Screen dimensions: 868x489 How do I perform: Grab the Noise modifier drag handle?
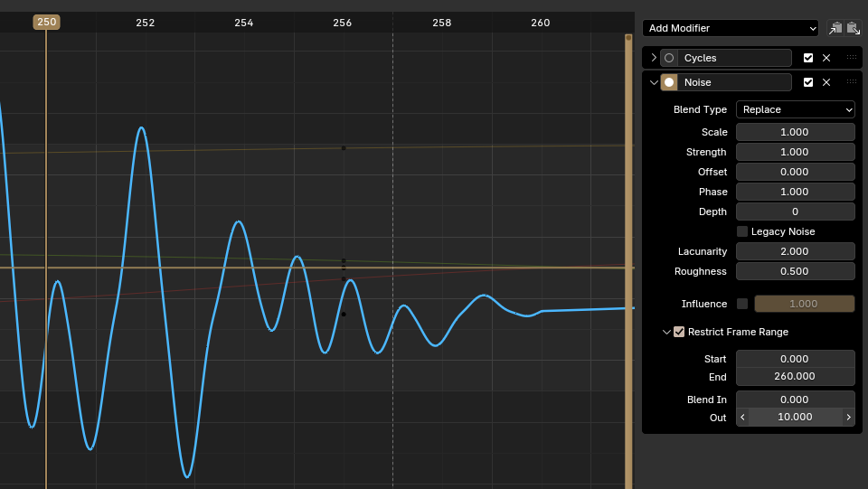852,82
